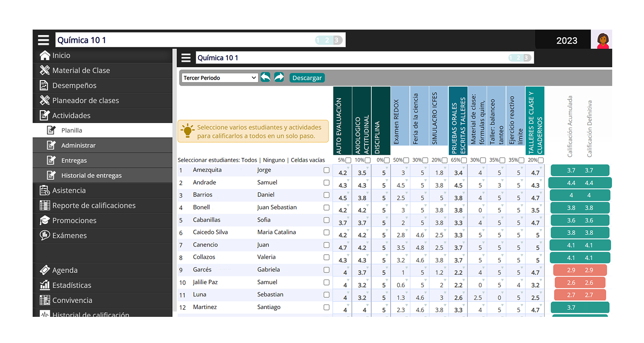This screenshot has width=644, height=343.
Task: Check the box for student Amezquita Jorge
Action: (326, 170)
